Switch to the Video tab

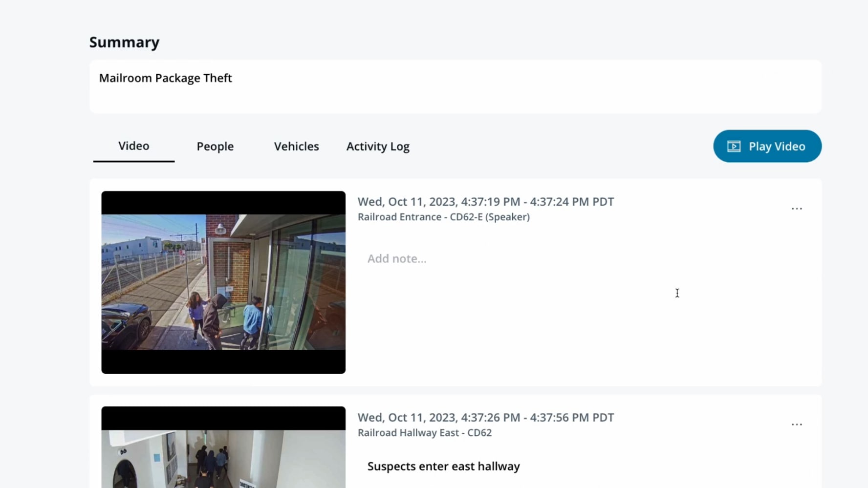click(x=133, y=146)
